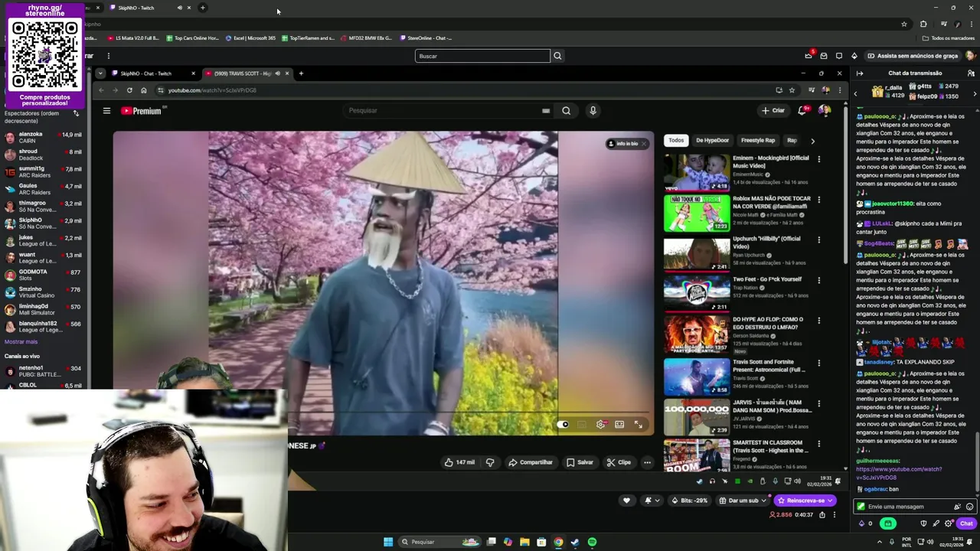The height and width of the screenshot is (551, 980).
Task: Bookmark the YouTube page with star
Action: (x=793, y=90)
